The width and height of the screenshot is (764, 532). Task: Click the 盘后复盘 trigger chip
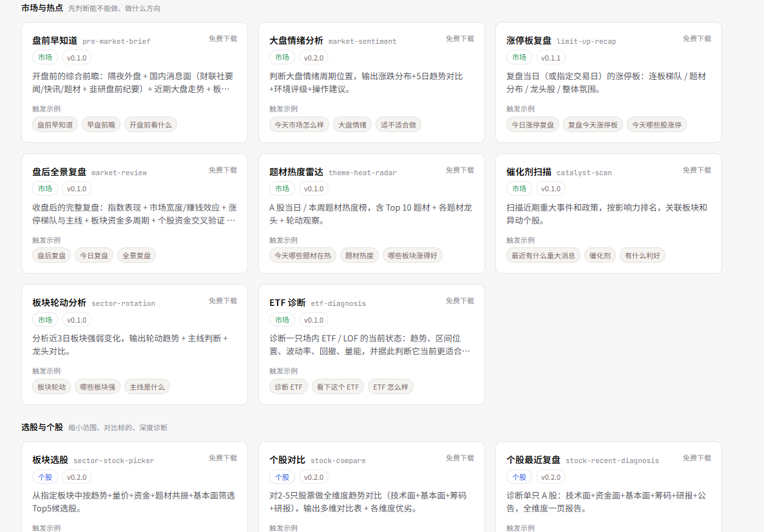pos(52,255)
